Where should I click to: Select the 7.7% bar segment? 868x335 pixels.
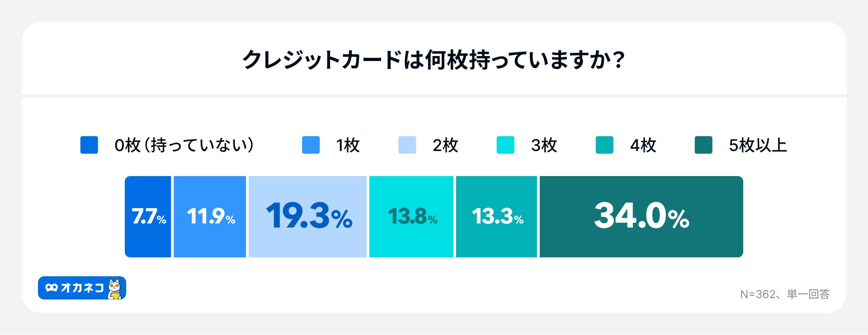(148, 217)
